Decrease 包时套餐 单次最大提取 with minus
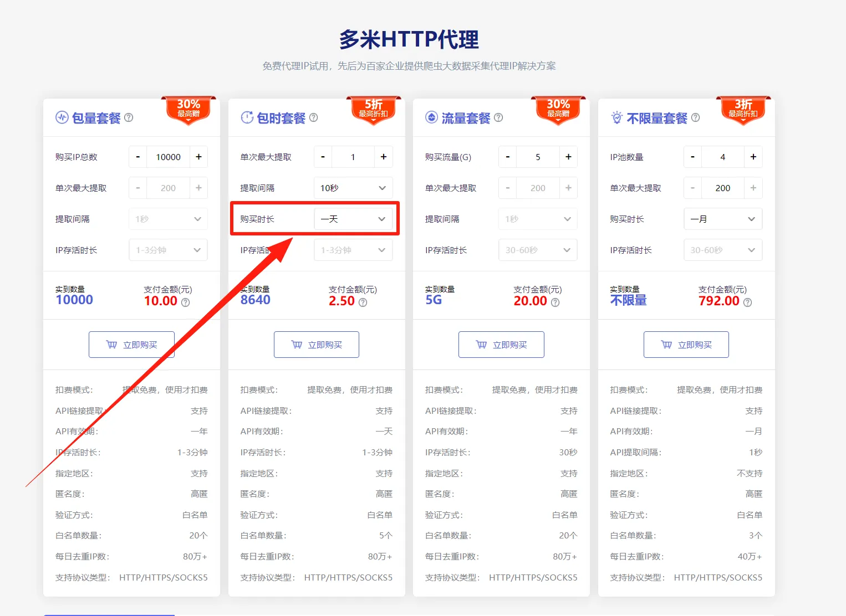The width and height of the screenshot is (846, 616). click(323, 157)
